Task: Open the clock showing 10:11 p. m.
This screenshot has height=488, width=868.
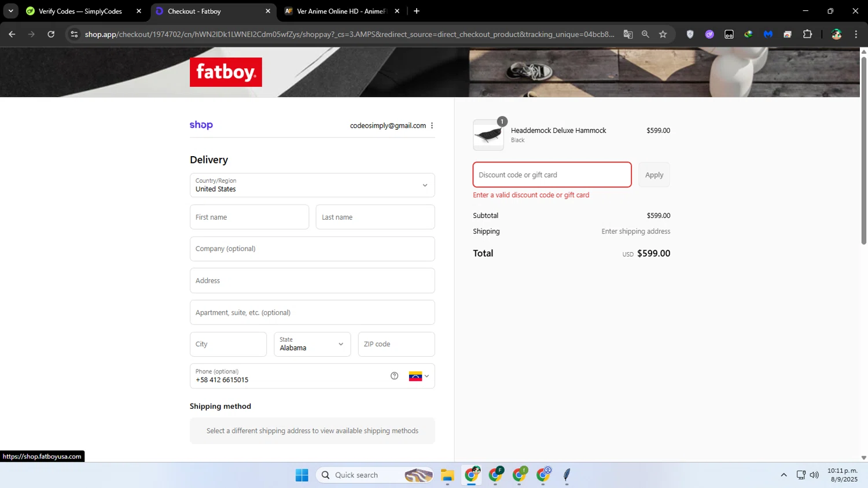Action: pyautogui.click(x=843, y=475)
